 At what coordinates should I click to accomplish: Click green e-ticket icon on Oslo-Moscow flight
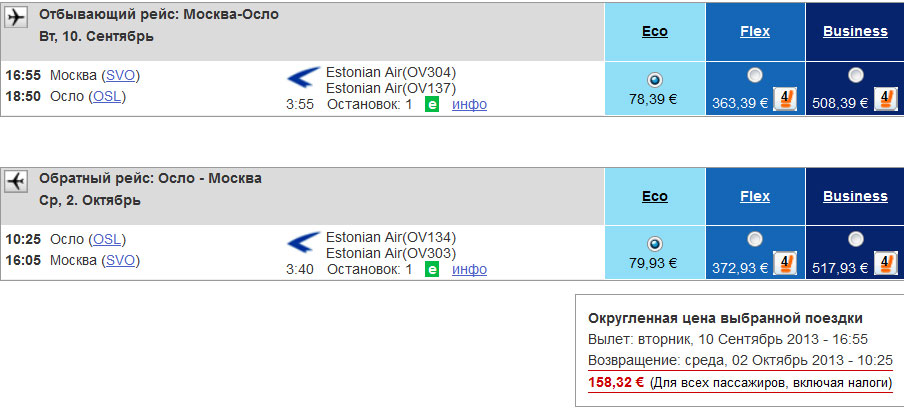(432, 269)
